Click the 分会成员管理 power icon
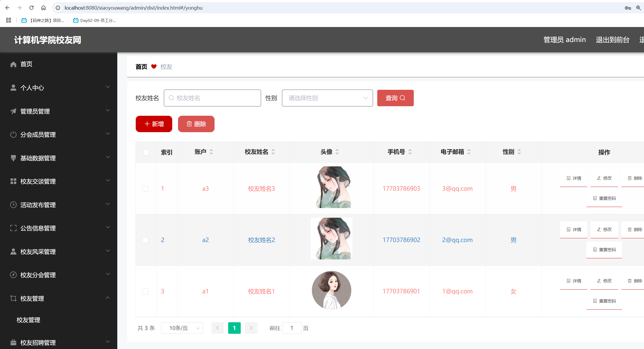Image resolution: width=644 pixels, height=349 pixels. point(13,135)
